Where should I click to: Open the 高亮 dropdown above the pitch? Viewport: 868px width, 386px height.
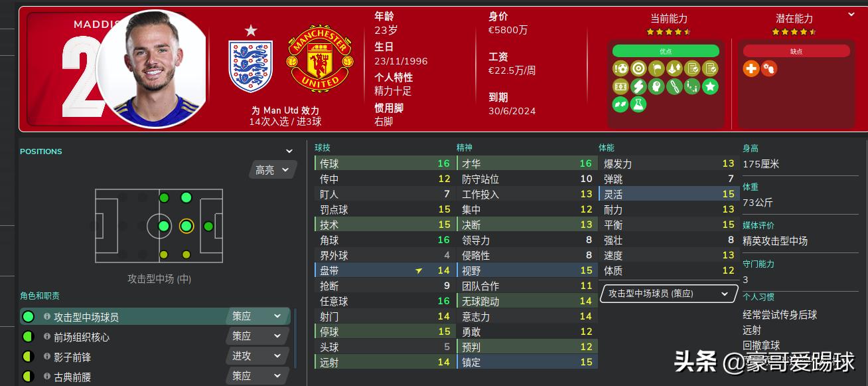(271, 170)
